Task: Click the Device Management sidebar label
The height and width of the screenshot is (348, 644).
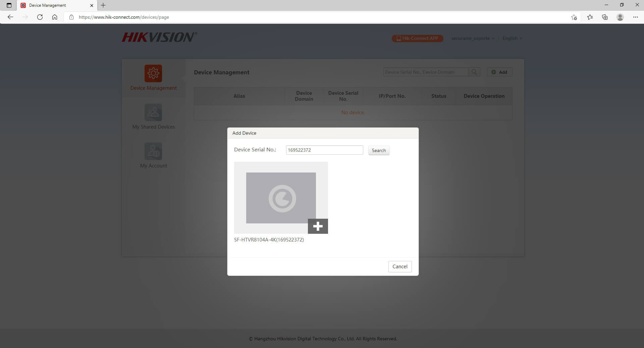Action: click(153, 88)
